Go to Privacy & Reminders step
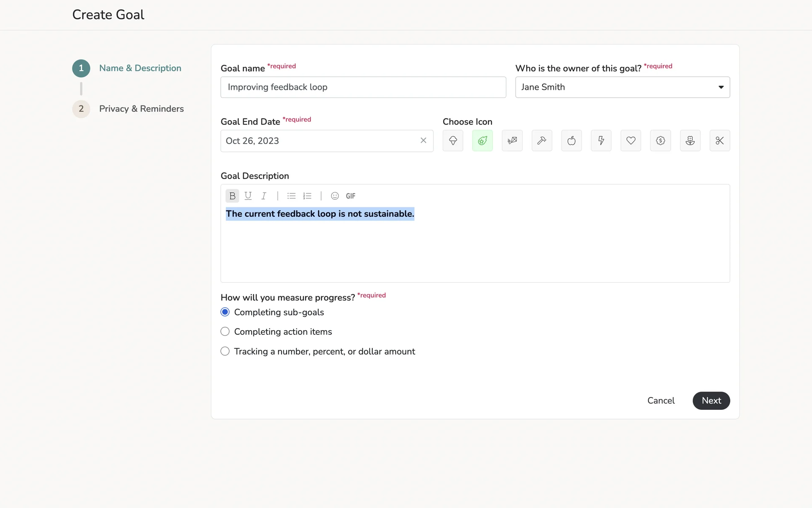Screen dimensions: 812x508 click(141, 109)
